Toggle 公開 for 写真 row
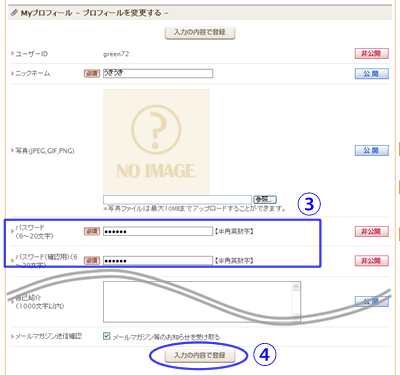The height and width of the screenshot is (375, 400). (x=372, y=151)
